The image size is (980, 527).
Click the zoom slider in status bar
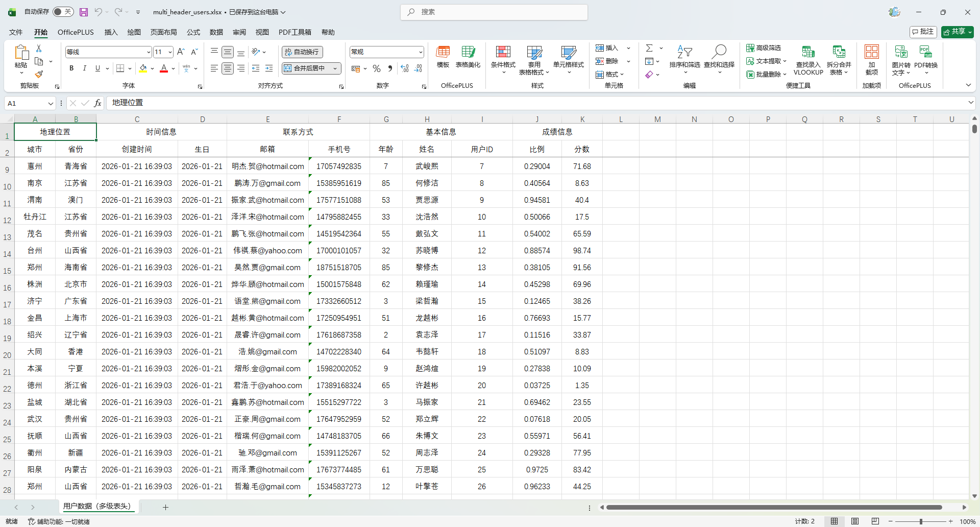(920, 521)
